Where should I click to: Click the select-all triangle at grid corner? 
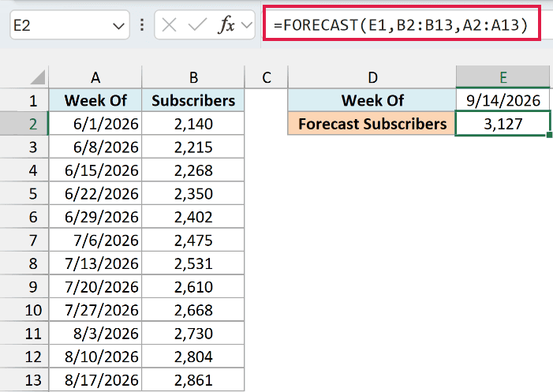(37, 77)
